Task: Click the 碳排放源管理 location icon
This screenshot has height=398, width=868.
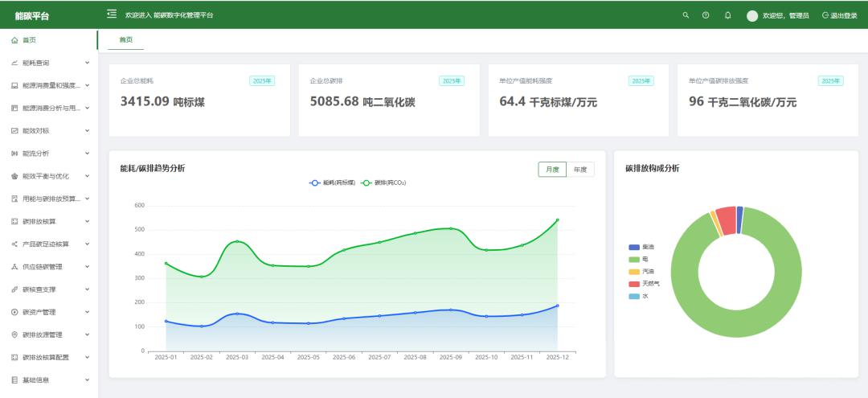Action: (x=14, y=335)
